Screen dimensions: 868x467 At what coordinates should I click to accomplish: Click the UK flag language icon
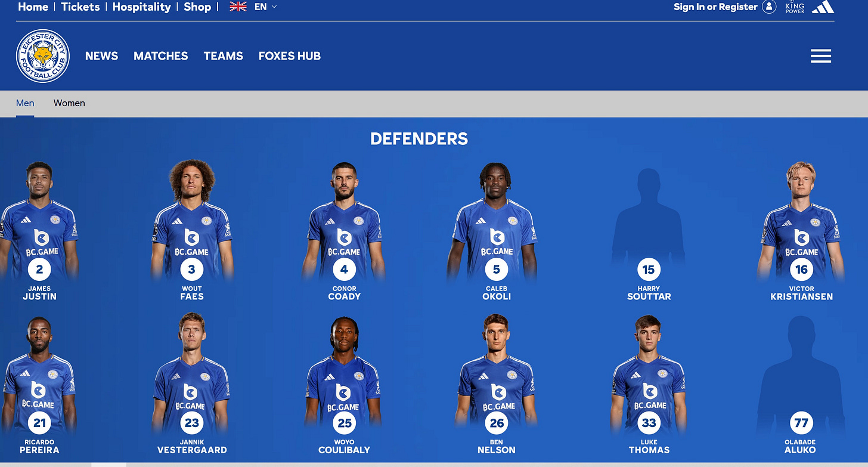coord(238,7)
